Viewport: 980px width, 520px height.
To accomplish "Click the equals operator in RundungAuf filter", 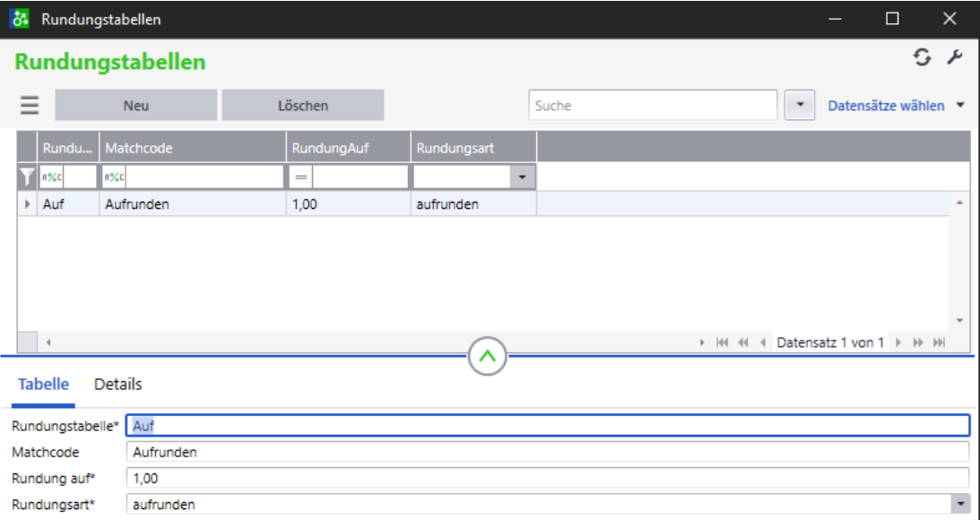I will 301,177.
